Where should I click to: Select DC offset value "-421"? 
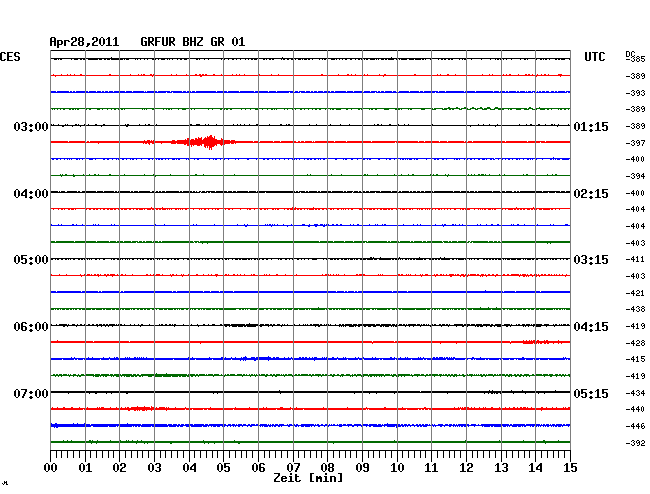(635, 293)
